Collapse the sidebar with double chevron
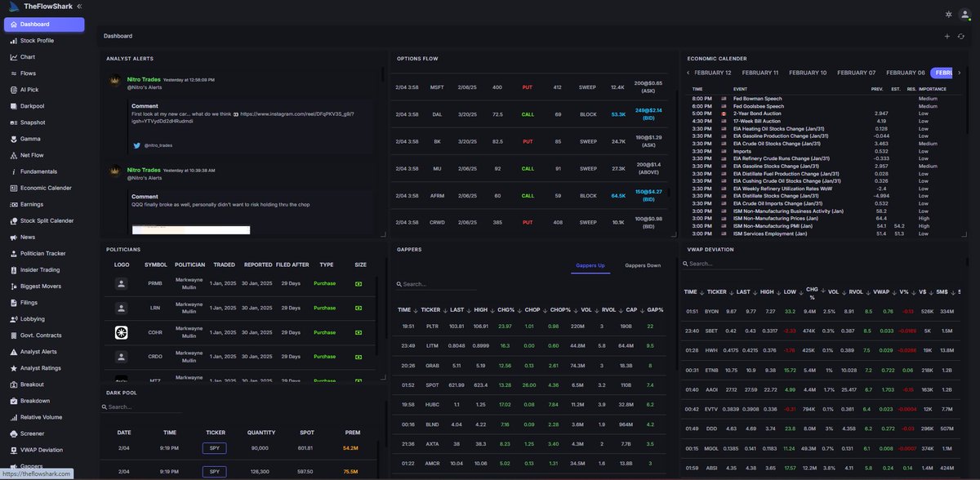This screenshot has height=480, width=980. (78, 7)
